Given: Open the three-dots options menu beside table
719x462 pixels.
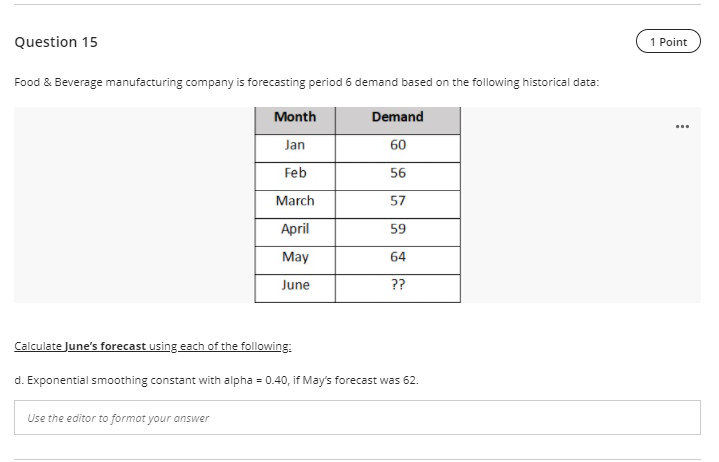Looking at the screenshot, I should point(682,126).
